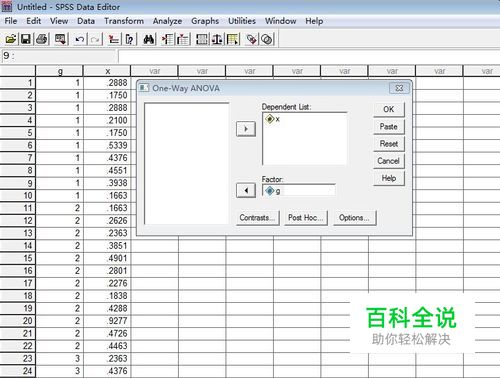The width and height of the screenshot is (500, 378).
Task: Open the Go to Chart toolbar icon
Action: point(114,39)
